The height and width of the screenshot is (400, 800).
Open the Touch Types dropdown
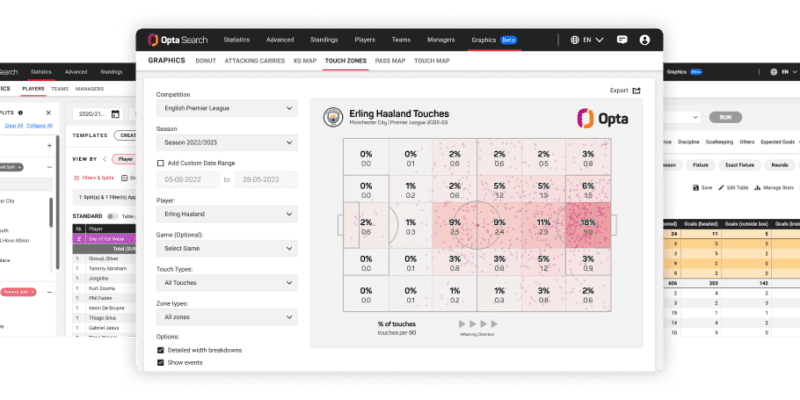[x=226, y=282]
